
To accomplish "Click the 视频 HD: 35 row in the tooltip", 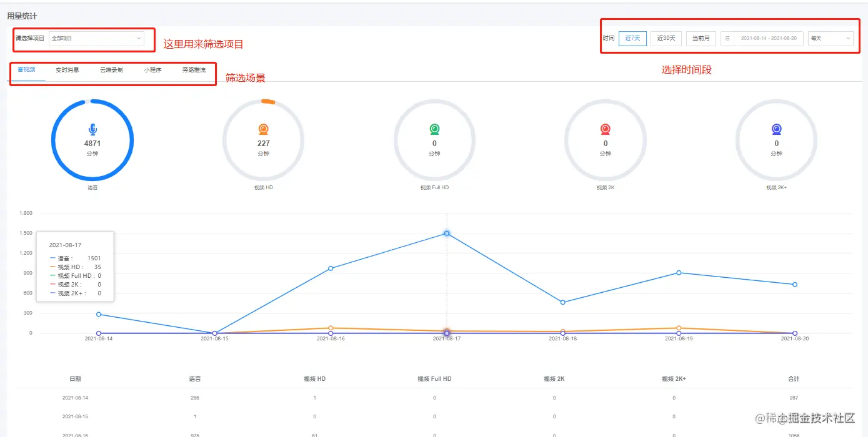I will point(75,267).
